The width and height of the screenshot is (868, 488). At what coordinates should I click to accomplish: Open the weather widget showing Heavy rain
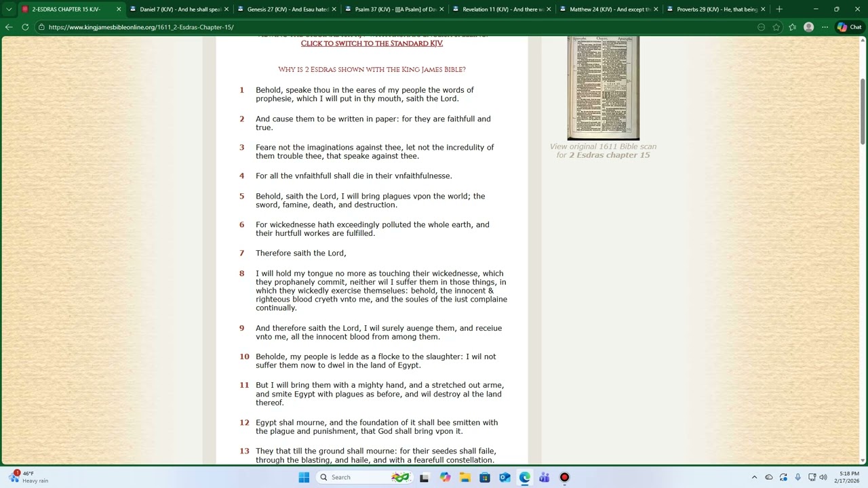tap(31, 477)
